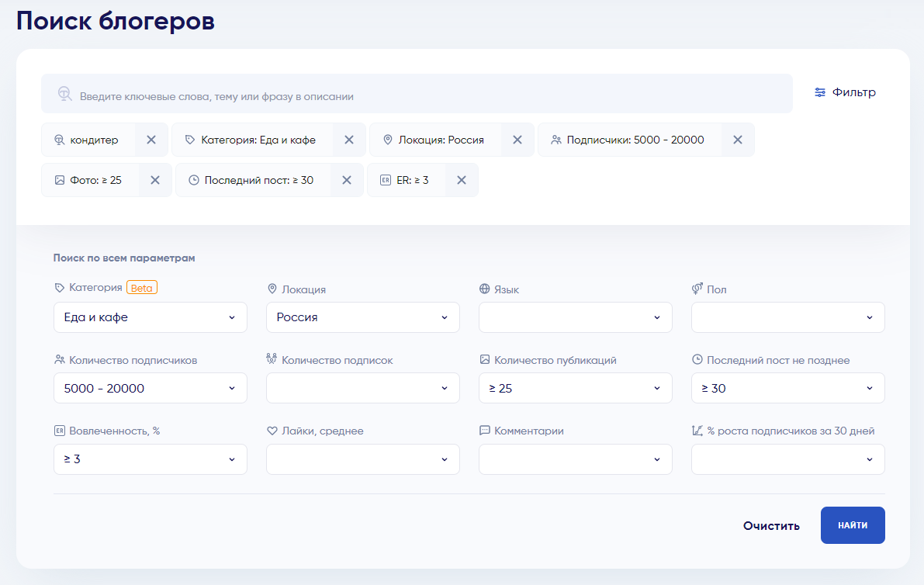Click the keyword search input field

(x=417, y=94)
